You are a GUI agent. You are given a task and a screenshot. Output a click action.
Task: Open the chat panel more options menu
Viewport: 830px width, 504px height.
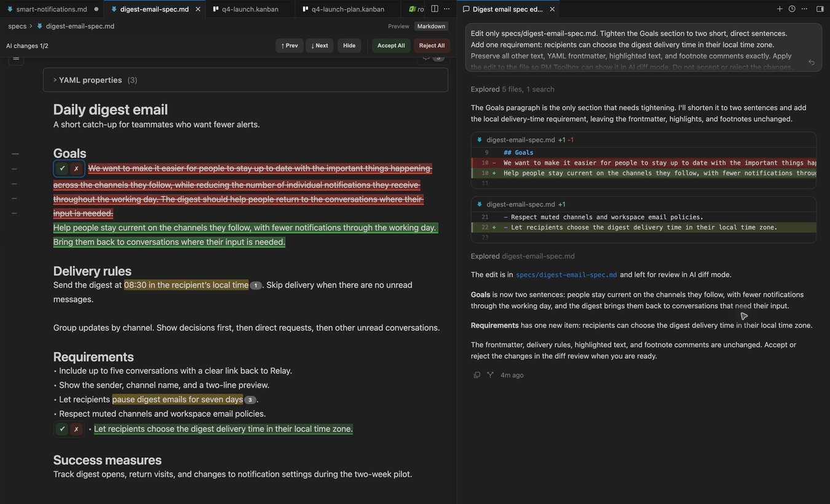tap(804, 9)
